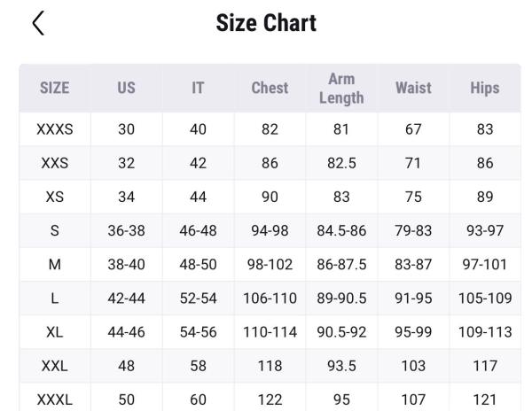Select the Arm Length column header

341,88
